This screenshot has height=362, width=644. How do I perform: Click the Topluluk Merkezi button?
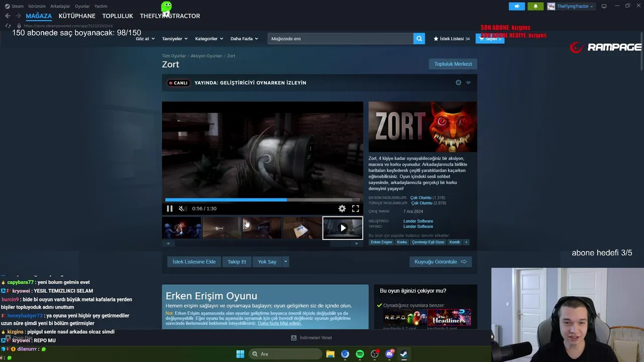[453, 64]
